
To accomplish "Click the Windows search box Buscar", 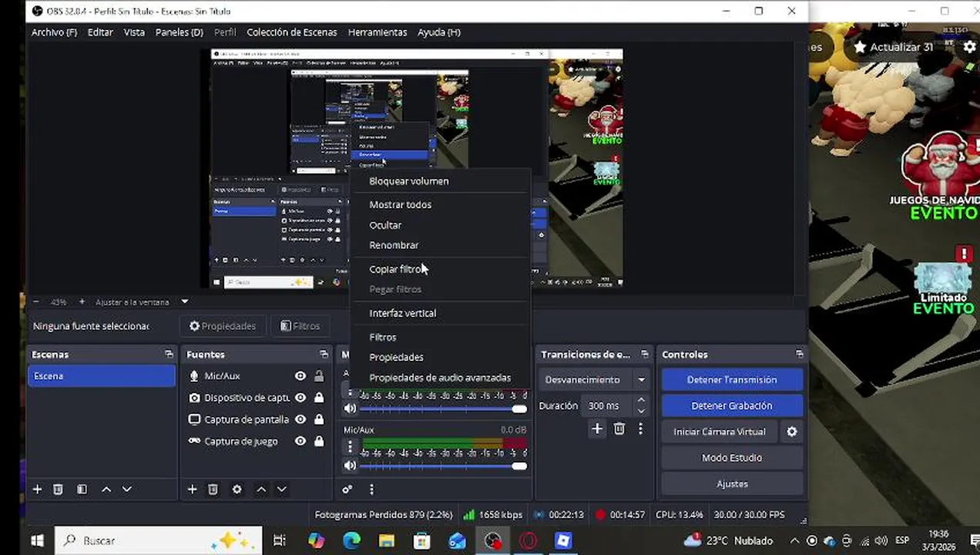I will [x=159, y=540].
